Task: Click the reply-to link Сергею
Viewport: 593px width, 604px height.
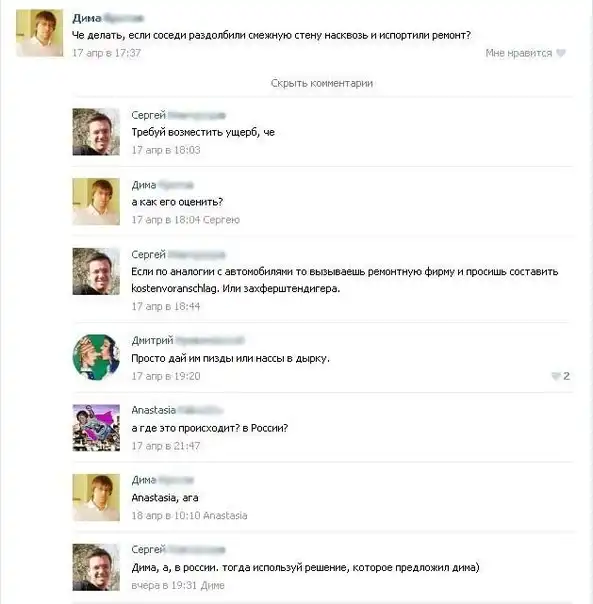Action: (x=221, y=220)
